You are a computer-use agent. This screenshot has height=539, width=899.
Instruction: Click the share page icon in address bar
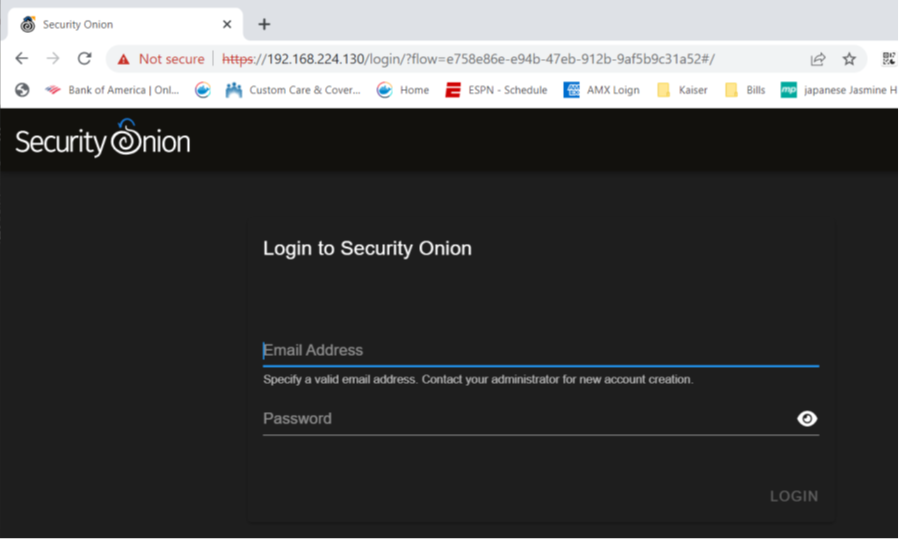tap(818, 59)
